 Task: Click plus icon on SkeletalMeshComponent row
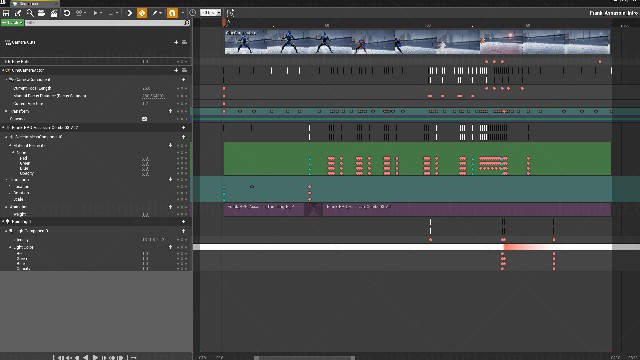[x=183, y=137]
